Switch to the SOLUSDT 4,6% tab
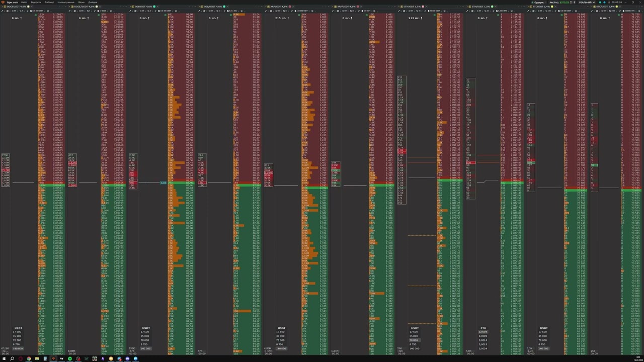This screenshot has height=362, width=644. click(143, 7)
